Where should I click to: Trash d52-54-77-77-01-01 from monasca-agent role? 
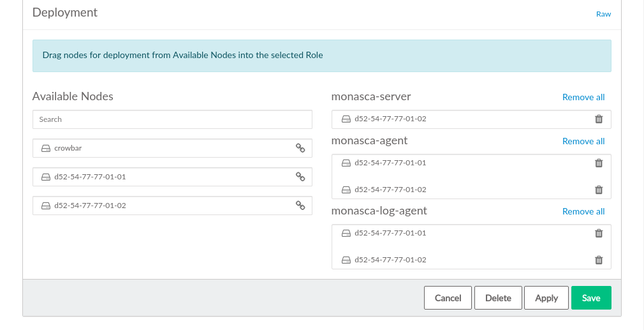pyautogui.click(x=599, y=163)
